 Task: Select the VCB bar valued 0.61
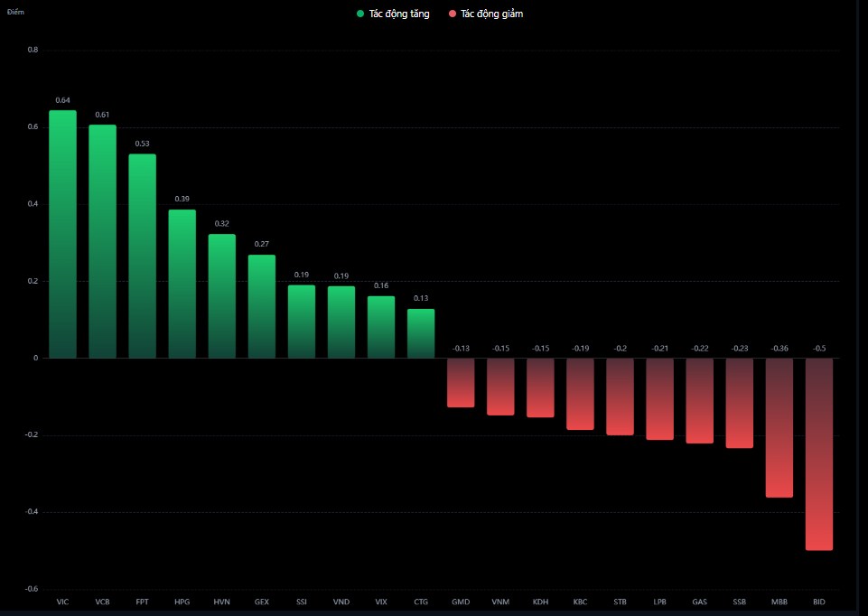pyautogui.click(x=102, y=242)
